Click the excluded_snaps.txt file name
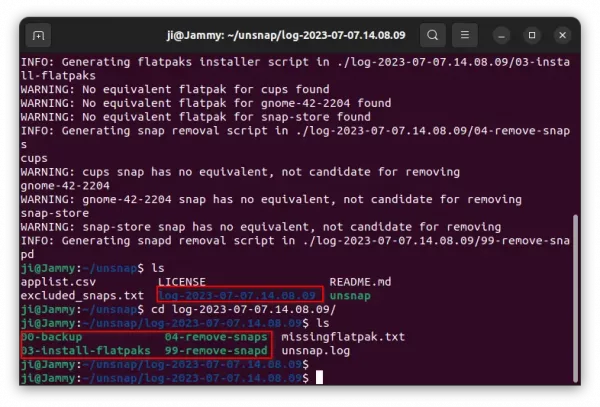600x407 pixels. click(x=82, y=296)
